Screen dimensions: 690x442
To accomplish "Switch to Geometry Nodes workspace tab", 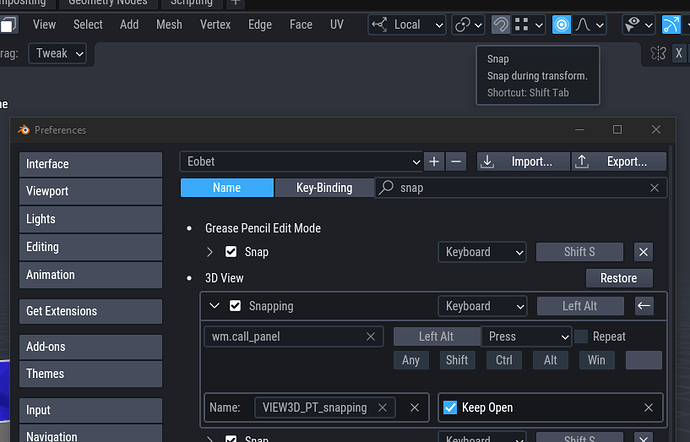I will 108,3.
